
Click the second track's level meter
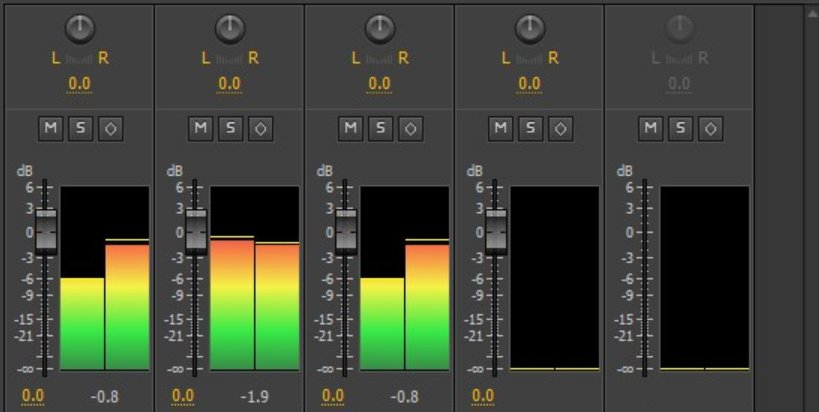point(255,278)
